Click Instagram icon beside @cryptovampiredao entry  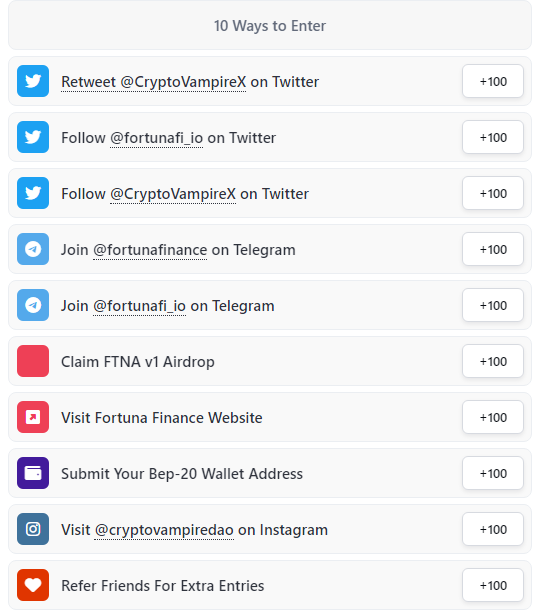(33, 529)
